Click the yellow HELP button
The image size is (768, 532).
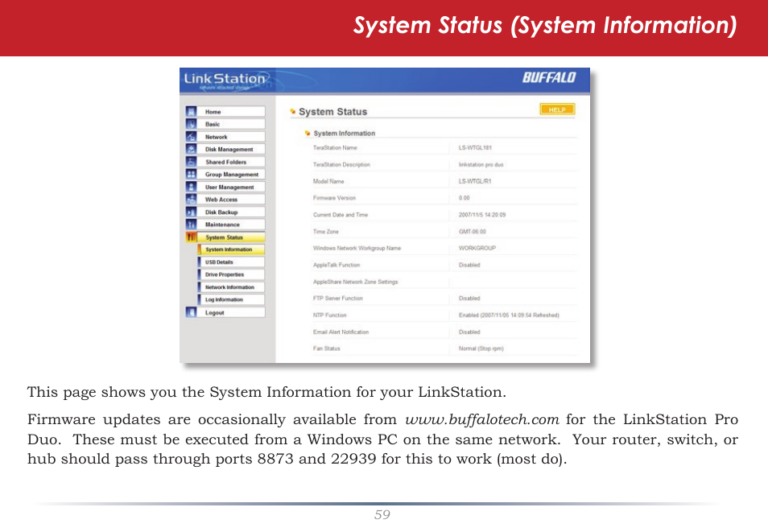[x=557, y=109]
